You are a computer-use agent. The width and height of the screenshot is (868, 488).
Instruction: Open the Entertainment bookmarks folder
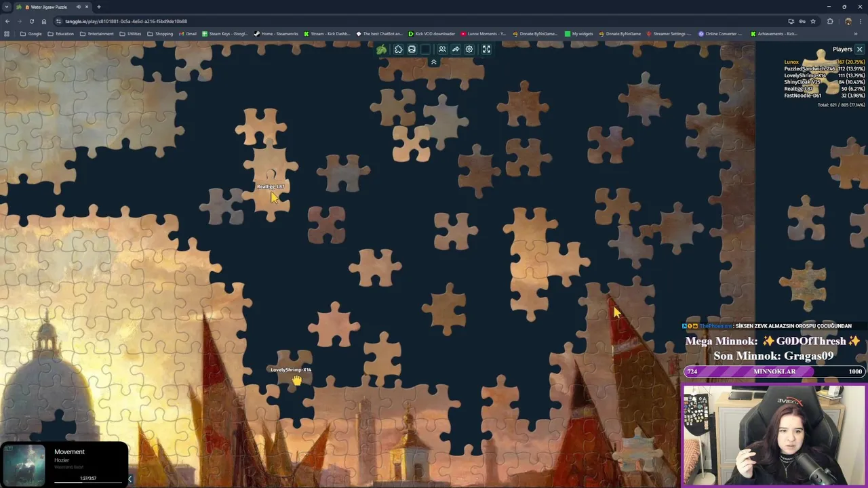[96, 34]
